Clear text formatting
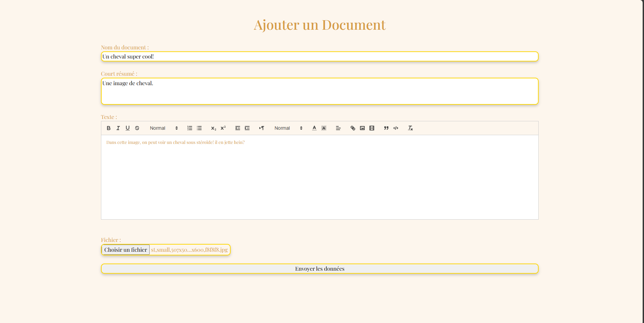The height and width of the screenshot is (323, 644). (410, 128)
